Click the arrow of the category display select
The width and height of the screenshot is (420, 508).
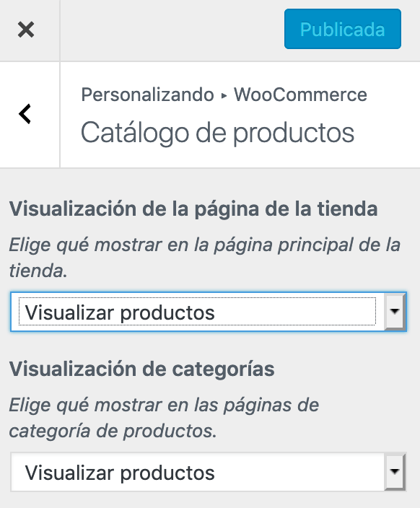pos(395,472)
